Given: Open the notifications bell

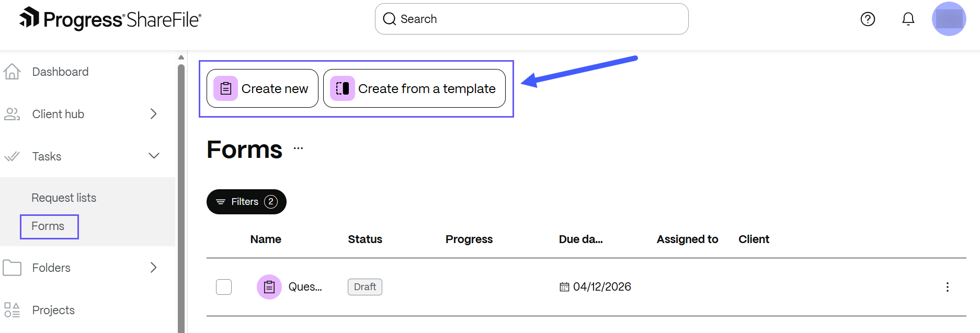Looking at the screenshot, I should [x=908, y=19].
